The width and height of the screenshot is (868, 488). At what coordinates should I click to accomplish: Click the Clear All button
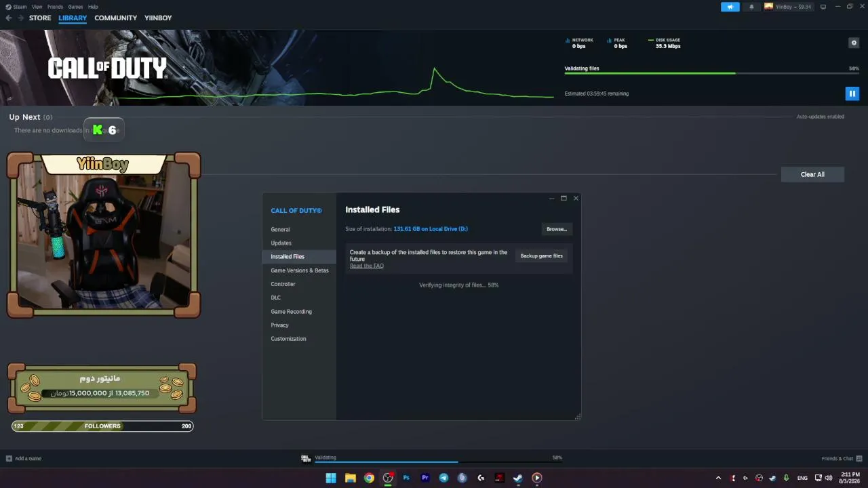pyautogui.click(x=812, y=174)
